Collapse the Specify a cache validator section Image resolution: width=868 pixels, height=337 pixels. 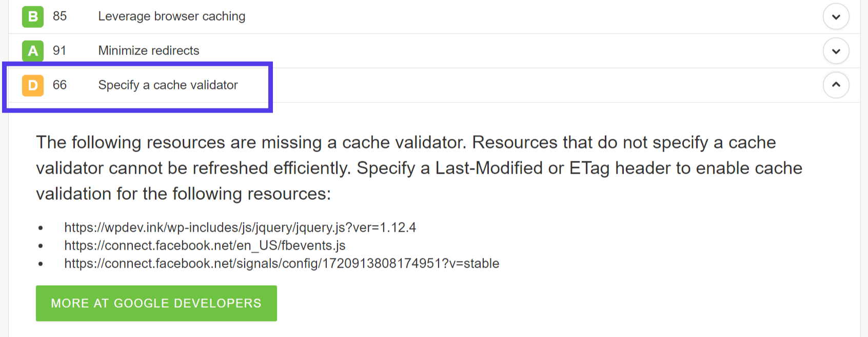(x=836, y=85)
